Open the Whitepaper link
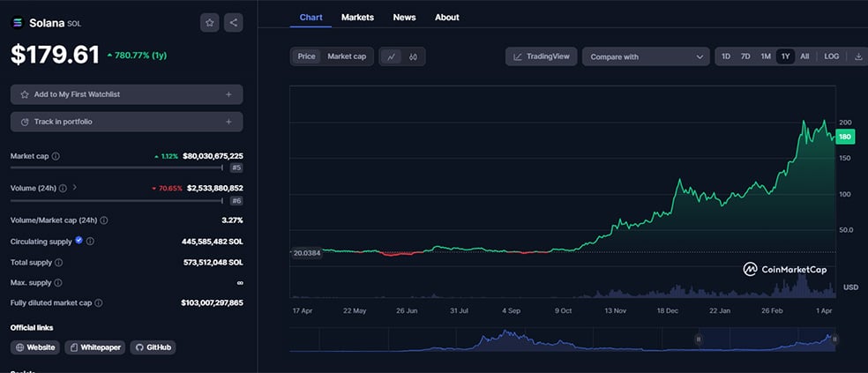868x373 pixels. 94,347
